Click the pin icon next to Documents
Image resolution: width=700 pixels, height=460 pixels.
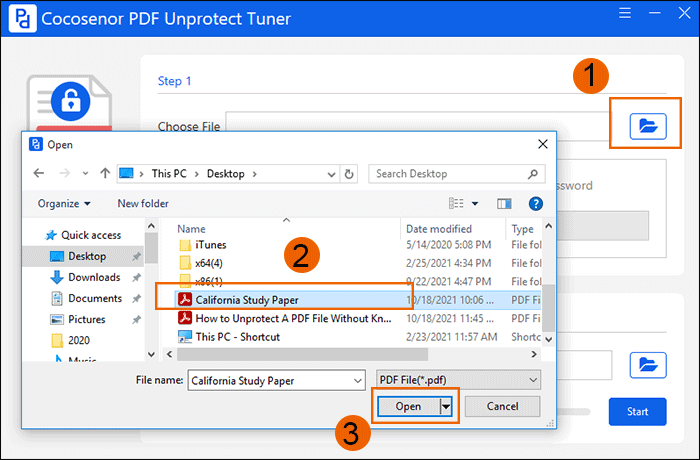(136, 298)
